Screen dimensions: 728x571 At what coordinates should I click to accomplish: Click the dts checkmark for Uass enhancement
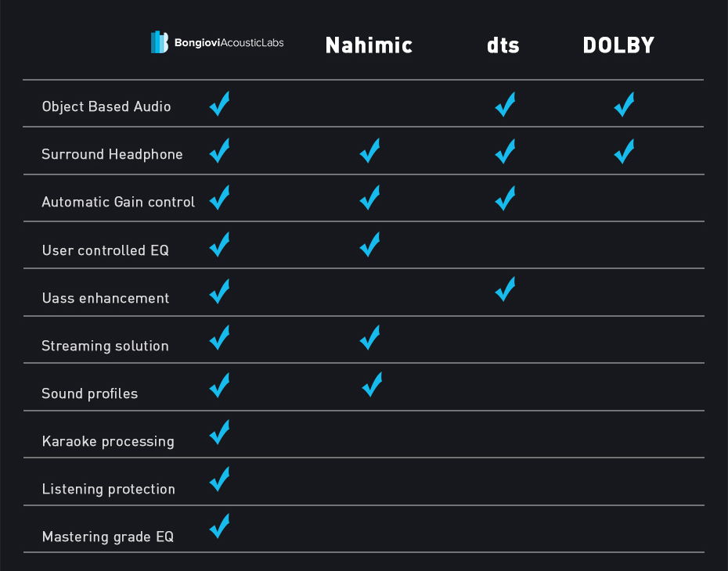coord(505,289)
